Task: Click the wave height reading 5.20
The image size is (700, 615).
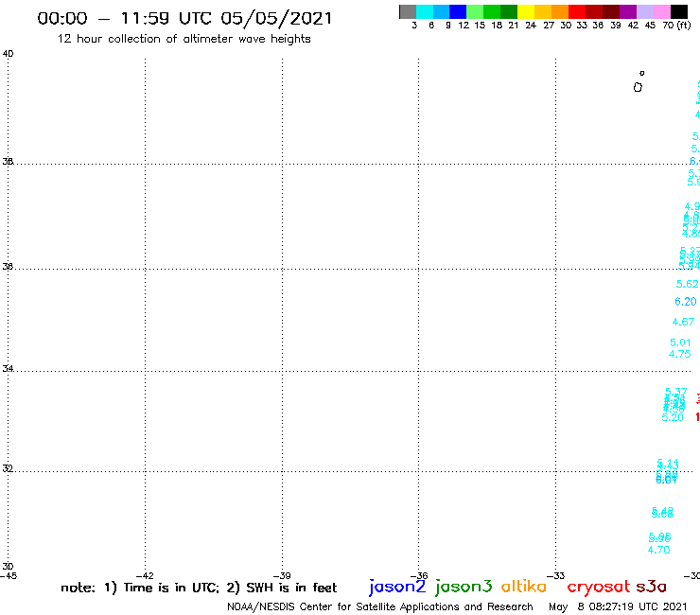Action: (673, 417)
